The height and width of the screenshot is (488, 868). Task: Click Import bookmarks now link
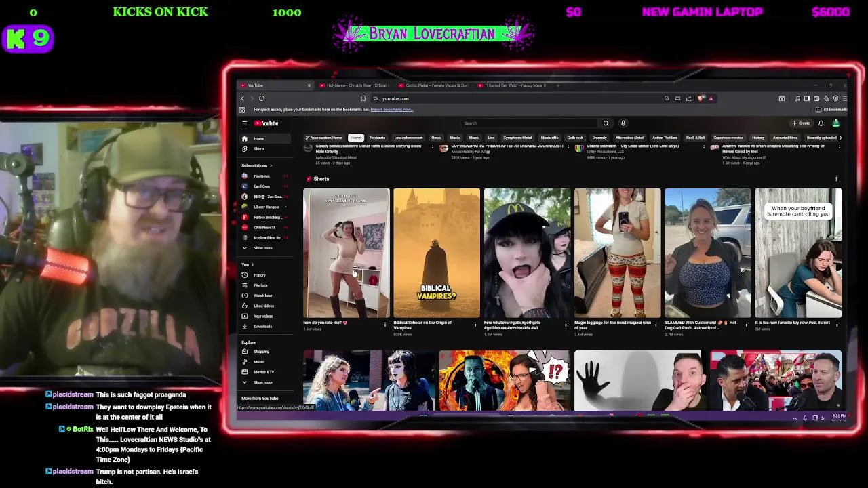(391, 110)
